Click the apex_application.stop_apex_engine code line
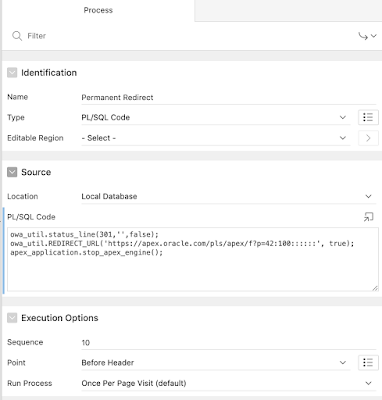The height and width of the screenshot is (400, 382). coord(86,252)
